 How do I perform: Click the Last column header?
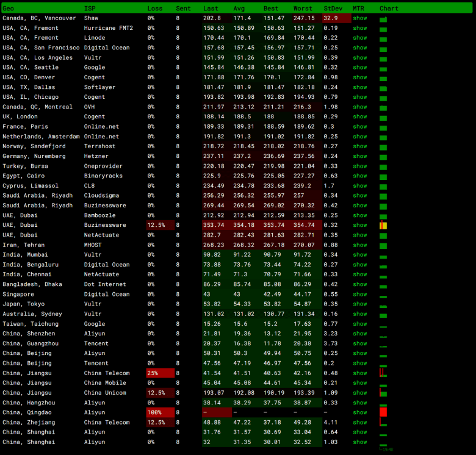click(x=211, y=9)
